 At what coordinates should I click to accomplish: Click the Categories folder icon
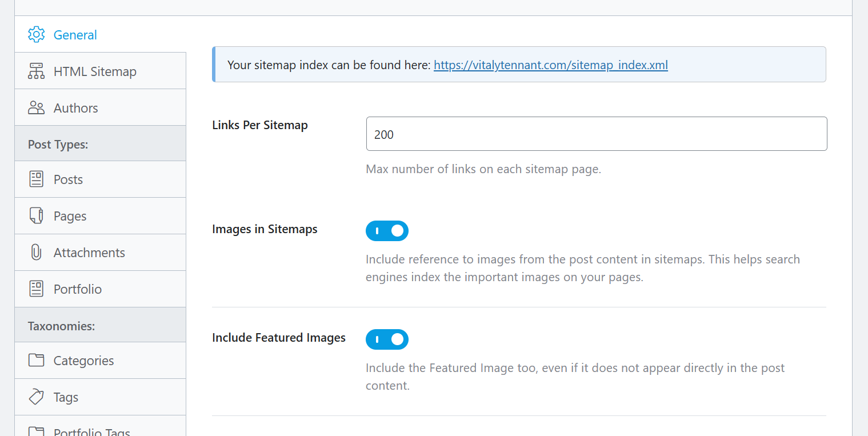point(36,361)
